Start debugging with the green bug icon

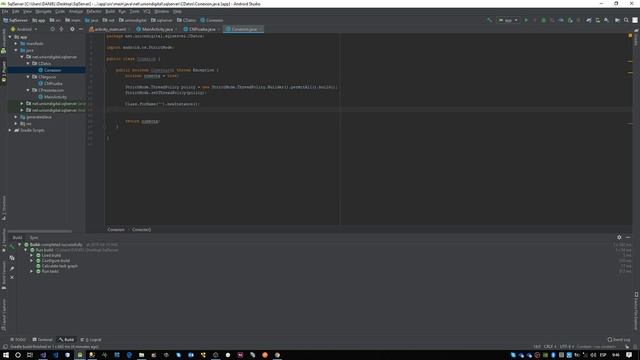(543, 20)
